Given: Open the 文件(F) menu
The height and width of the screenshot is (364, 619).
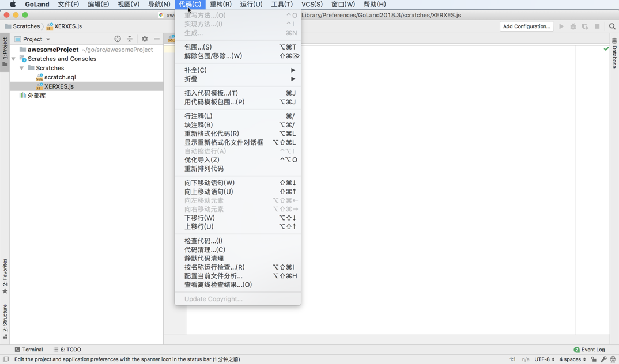Looking at the screenshot, I should [68, 5].
